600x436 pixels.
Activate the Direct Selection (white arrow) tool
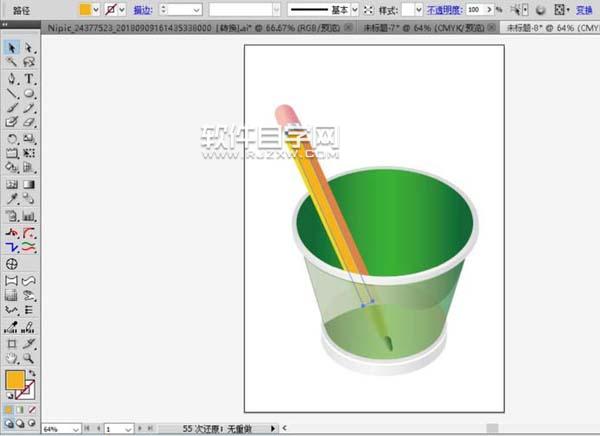tap(29, 47)
